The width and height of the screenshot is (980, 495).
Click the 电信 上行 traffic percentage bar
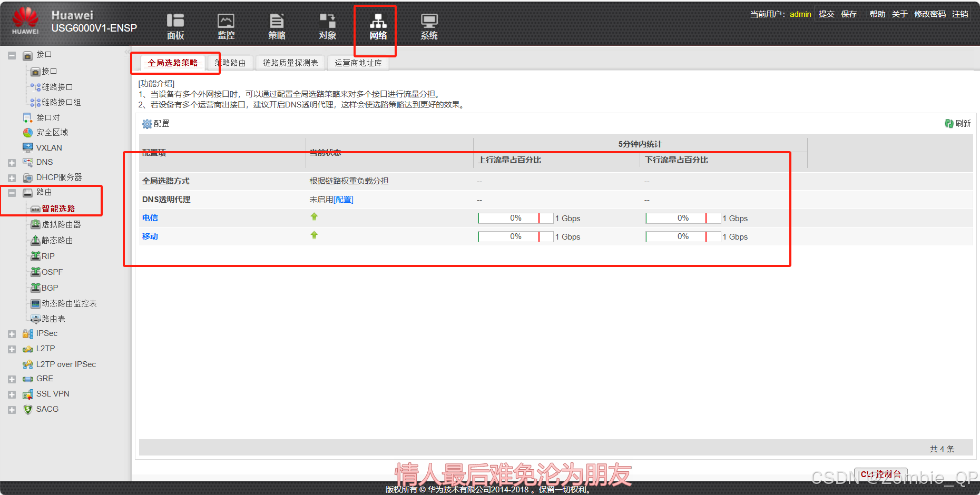[x=515, y=218]
